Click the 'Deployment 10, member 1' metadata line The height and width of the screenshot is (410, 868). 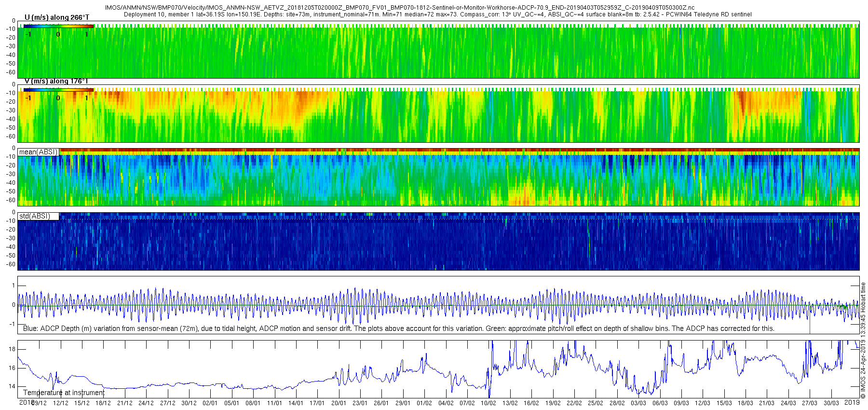tap(438, 14)
